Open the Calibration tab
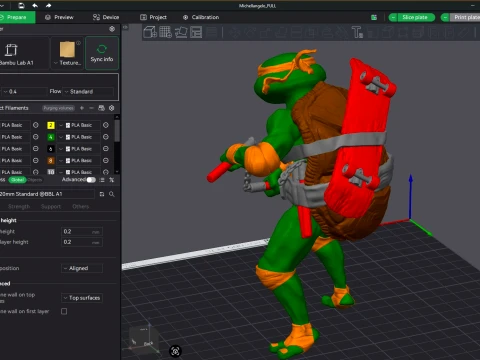The height and width of the screenshot is (360, 480). 201,17
